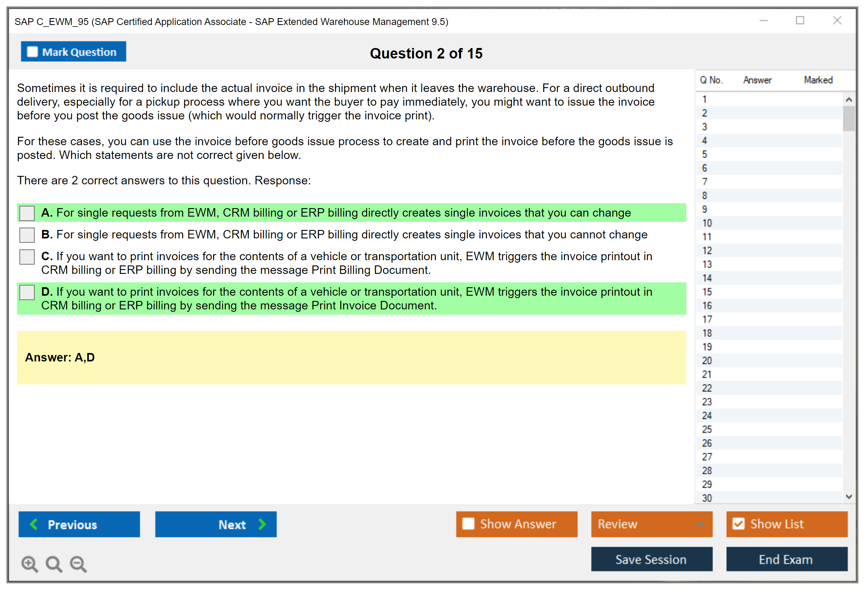This screenshot has height=593, width=868.
Task: Disable the Show List checkbox
Action: 738,524
